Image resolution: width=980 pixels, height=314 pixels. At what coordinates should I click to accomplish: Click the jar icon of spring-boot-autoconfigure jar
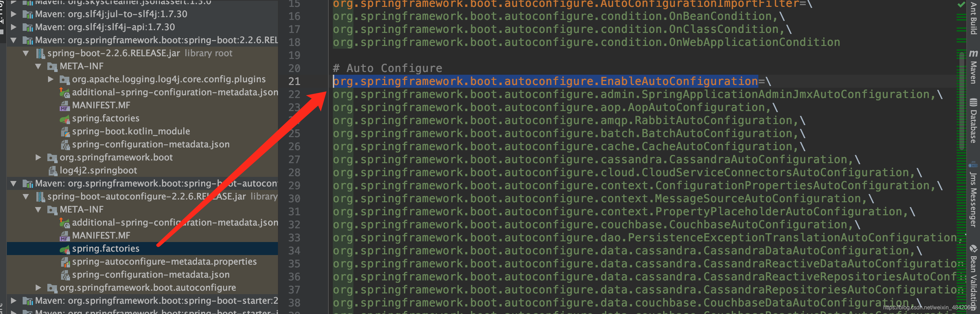point(40,196)
